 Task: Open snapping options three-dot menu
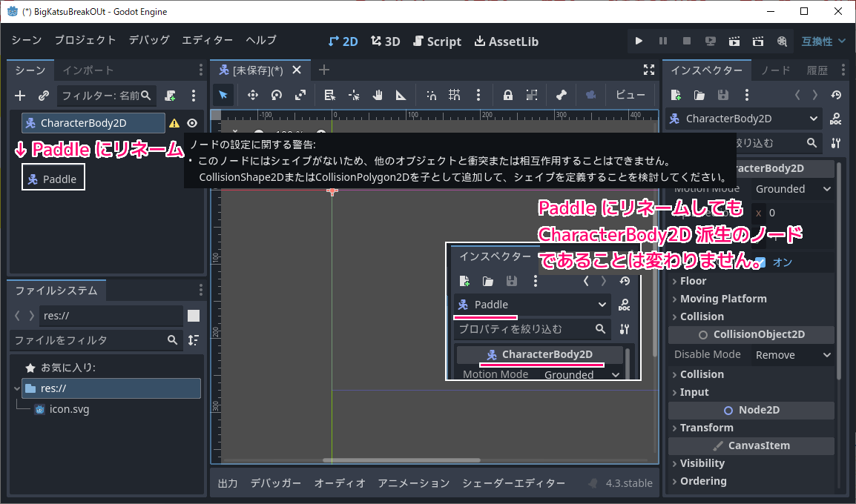[x=478, y=95]
